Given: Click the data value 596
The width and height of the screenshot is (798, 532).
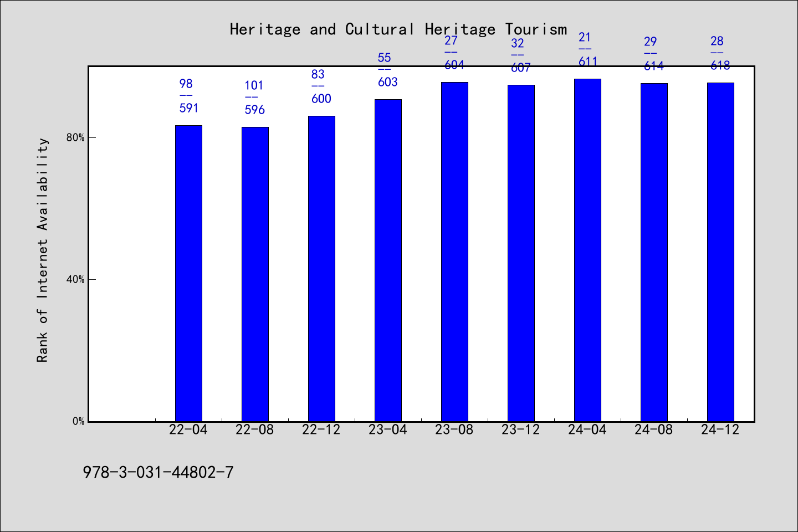Looking at the screenshot, I should [255, 110].
